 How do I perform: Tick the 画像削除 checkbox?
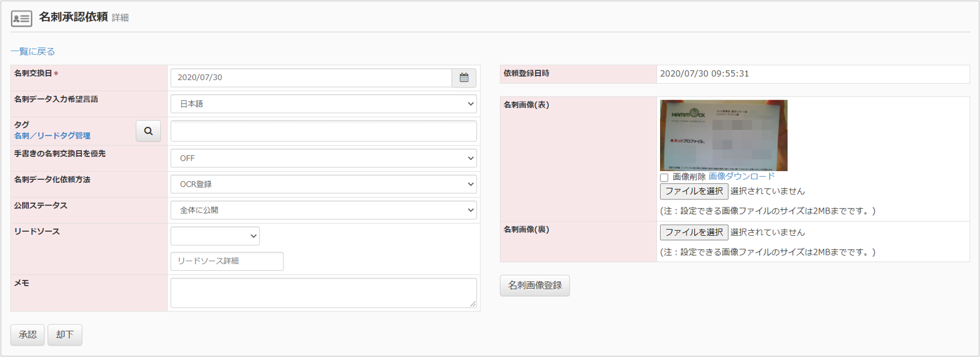coord(664,177)
